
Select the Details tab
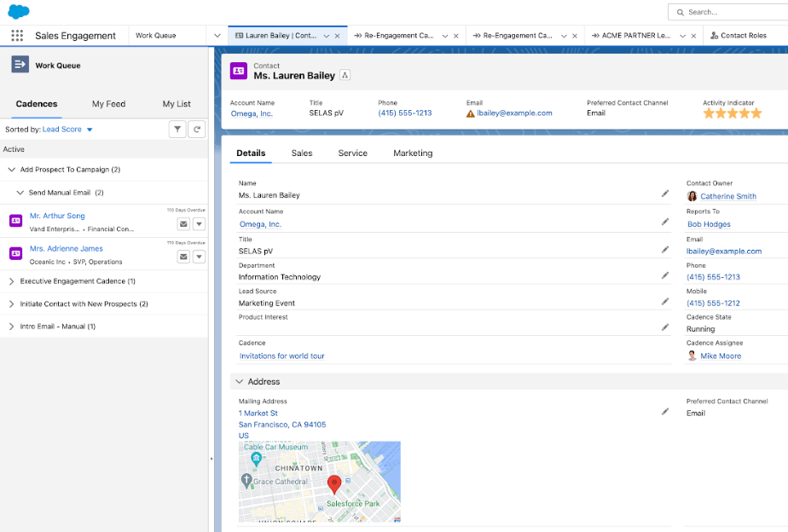point(251,153)
